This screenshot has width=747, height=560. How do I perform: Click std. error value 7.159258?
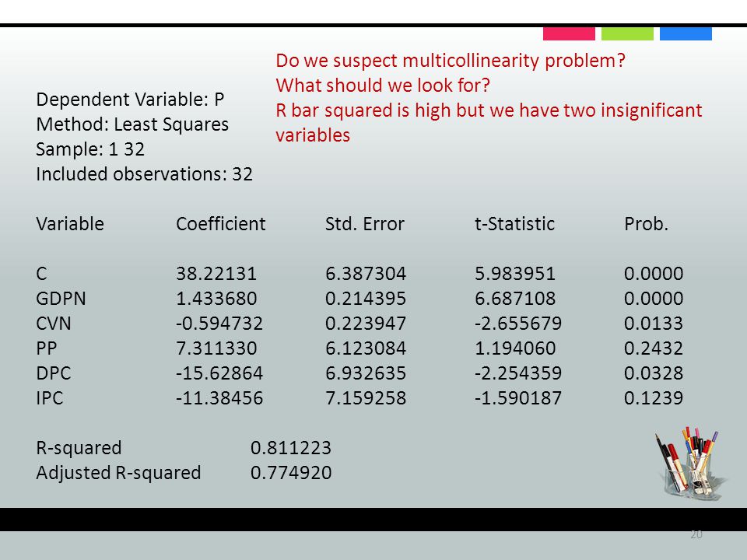click(x=366, y=397)
